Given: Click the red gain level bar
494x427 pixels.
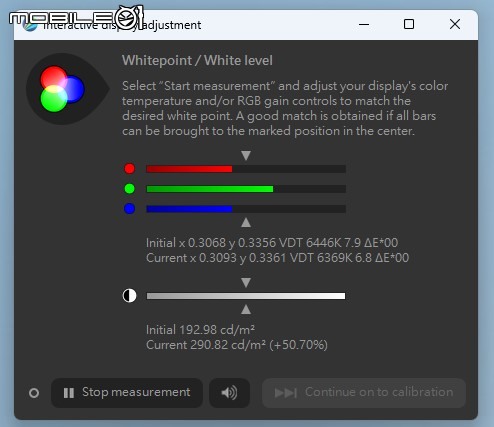Looking at the screenshot, I should click(246, 169).
